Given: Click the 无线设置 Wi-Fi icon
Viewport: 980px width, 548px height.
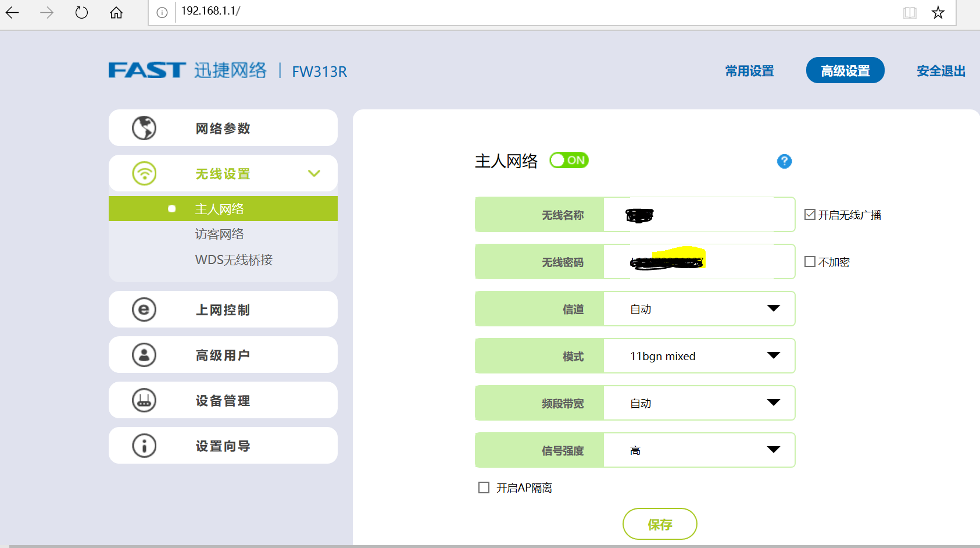Looking at the screenshot, I should tap(144, 173).
